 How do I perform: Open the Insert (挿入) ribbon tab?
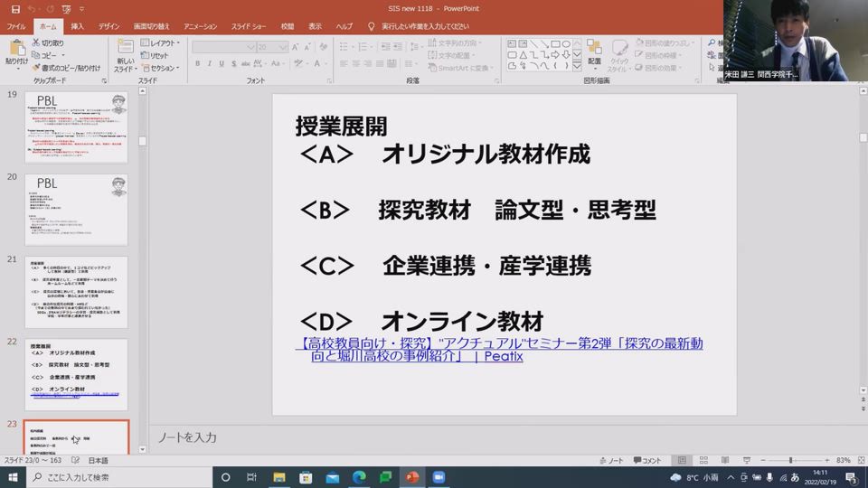click(x=77, y=26)
